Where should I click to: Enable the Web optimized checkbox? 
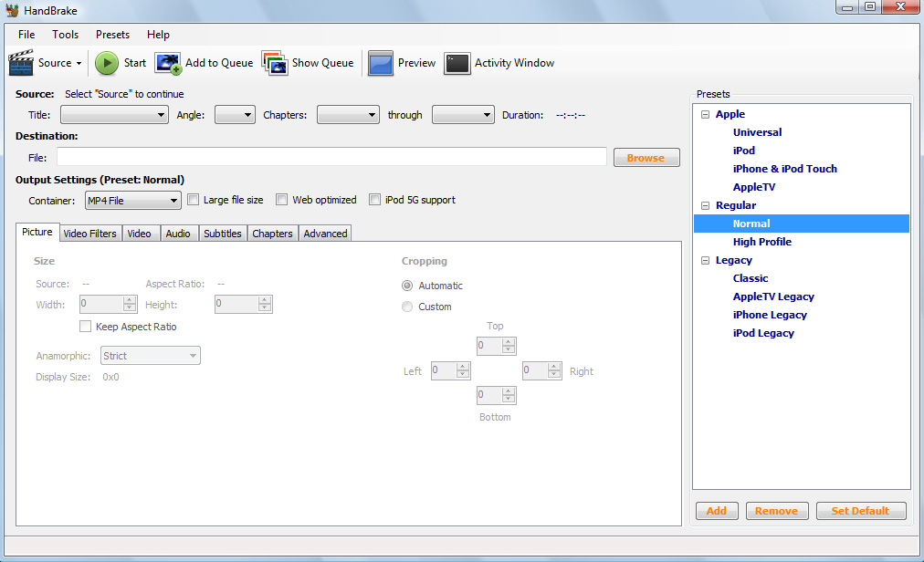(282, 200)
